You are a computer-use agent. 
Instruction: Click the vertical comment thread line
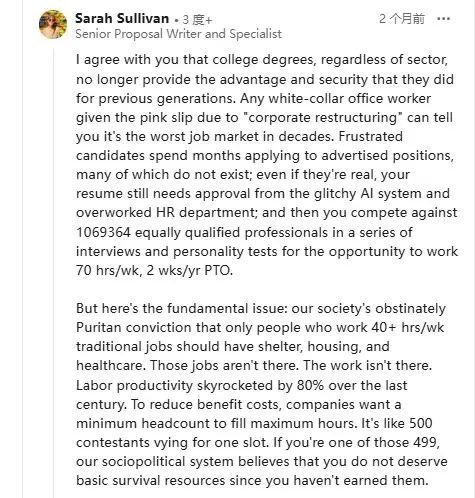tap(54, 273)
